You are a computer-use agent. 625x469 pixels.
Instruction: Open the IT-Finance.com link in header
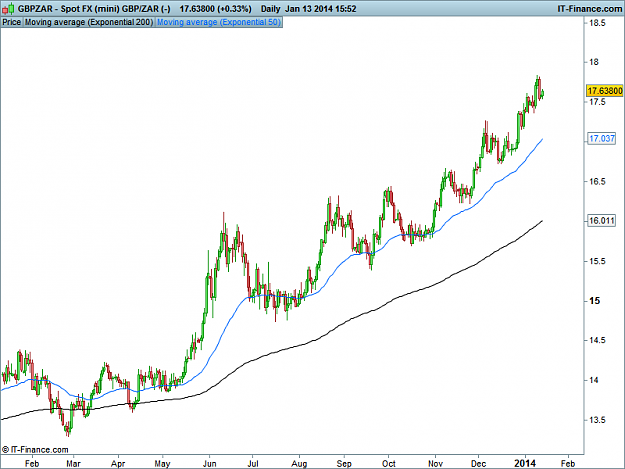pyautogui.click(x=590, y=9)
